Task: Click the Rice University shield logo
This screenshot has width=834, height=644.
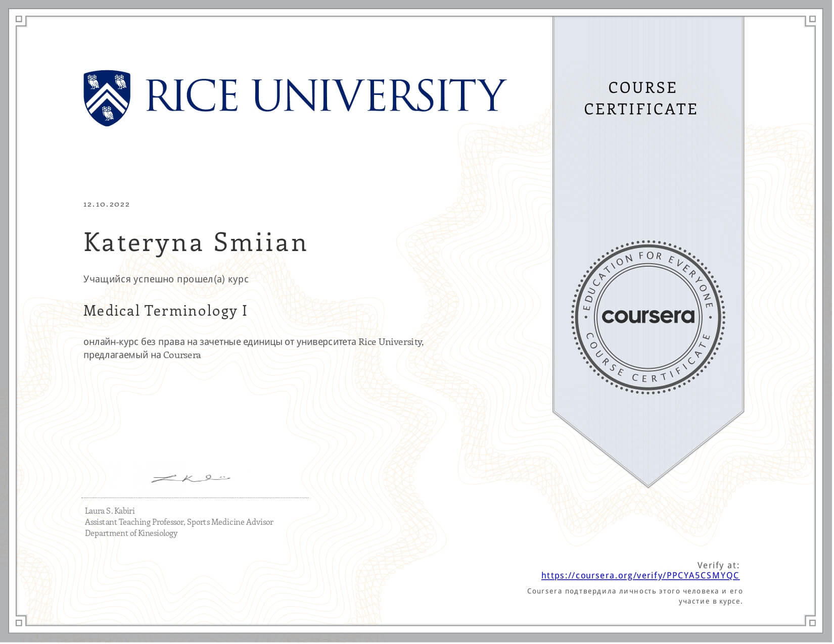Action: [x=107, y=97]
